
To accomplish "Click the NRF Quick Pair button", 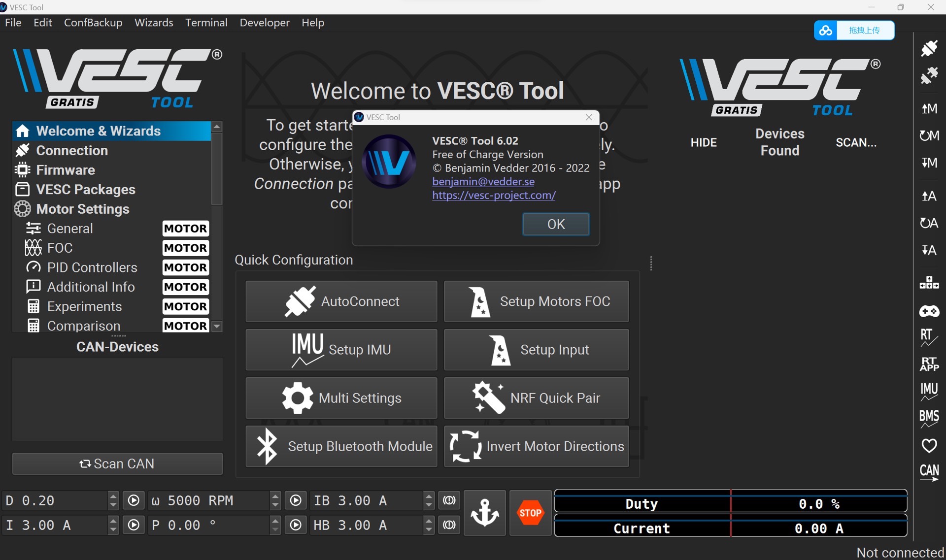I will tap(537, 398).
